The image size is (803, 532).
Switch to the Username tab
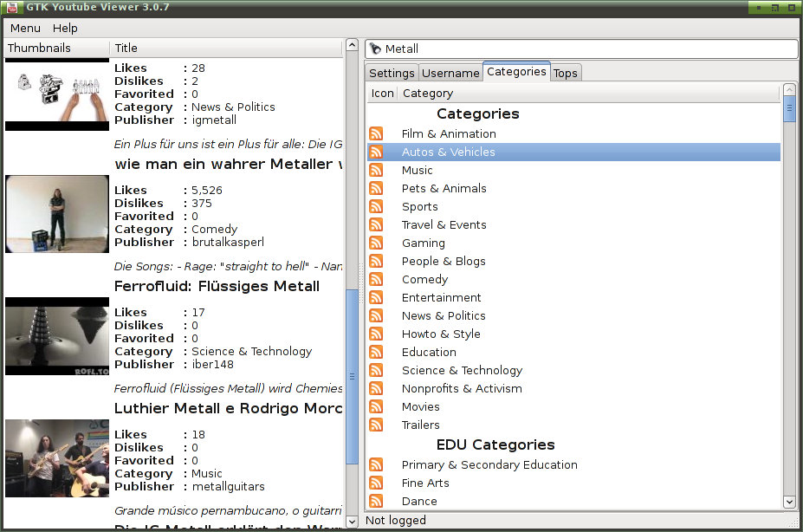click(450, 73)
